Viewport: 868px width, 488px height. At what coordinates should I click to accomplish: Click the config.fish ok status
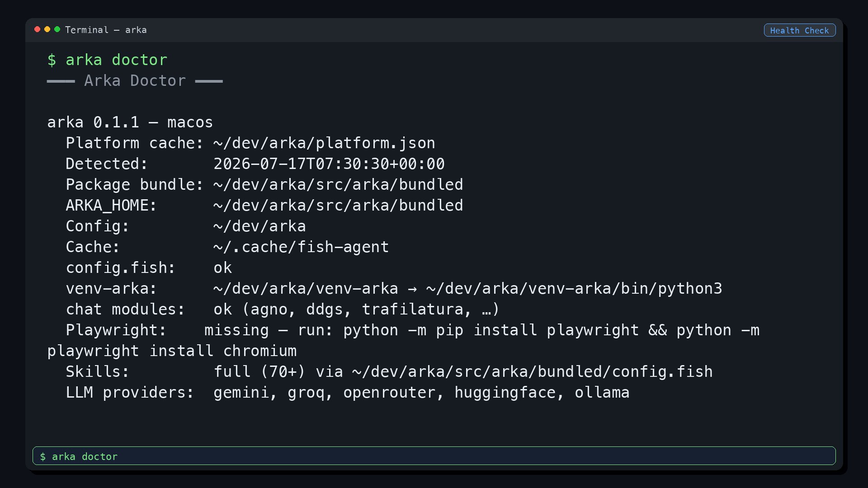point(223,267)
